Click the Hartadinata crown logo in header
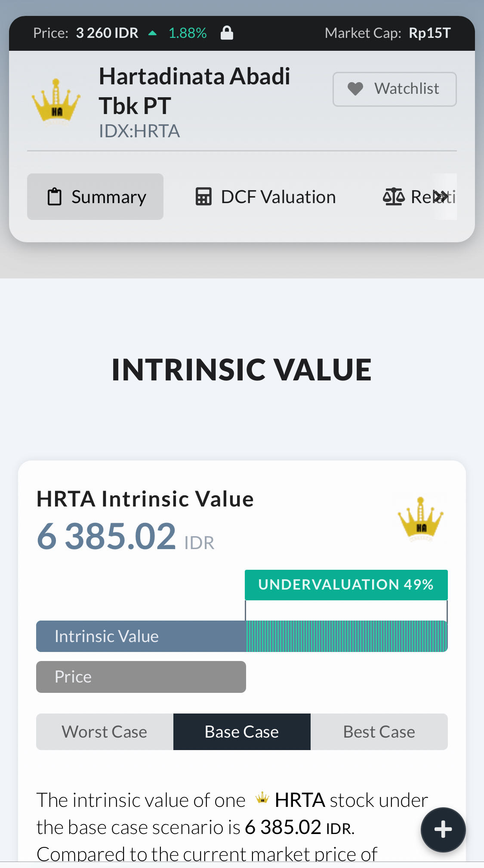The image size is (484, 868). (x=56, y=102)
